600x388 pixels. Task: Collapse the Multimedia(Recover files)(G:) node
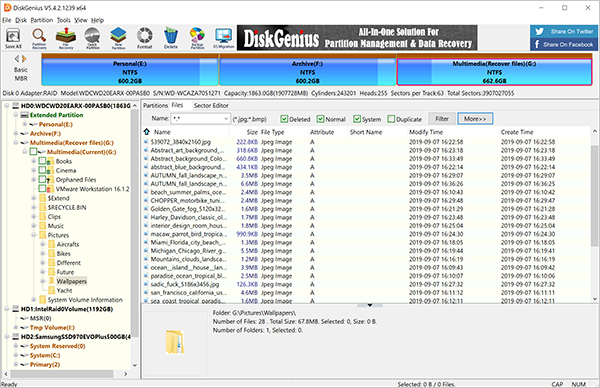16,142
